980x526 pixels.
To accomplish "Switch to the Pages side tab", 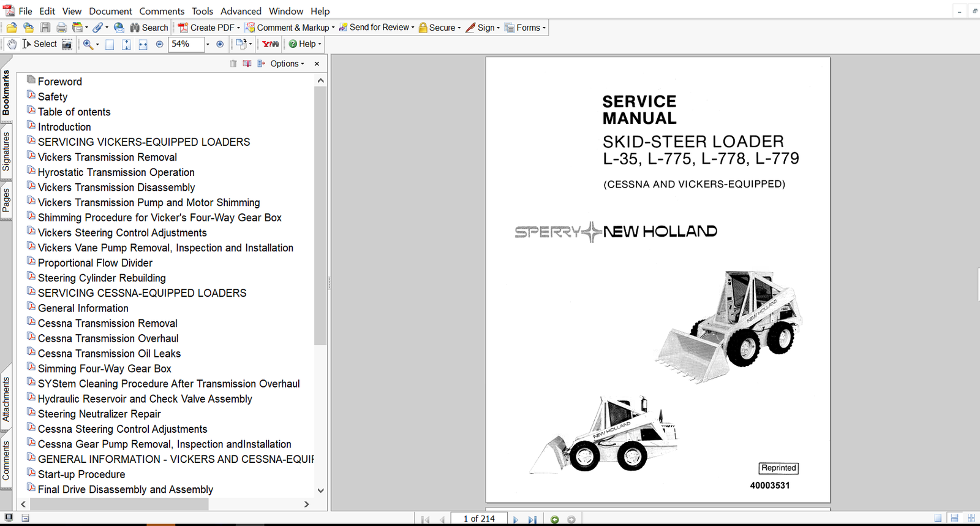I will (6, 200).
